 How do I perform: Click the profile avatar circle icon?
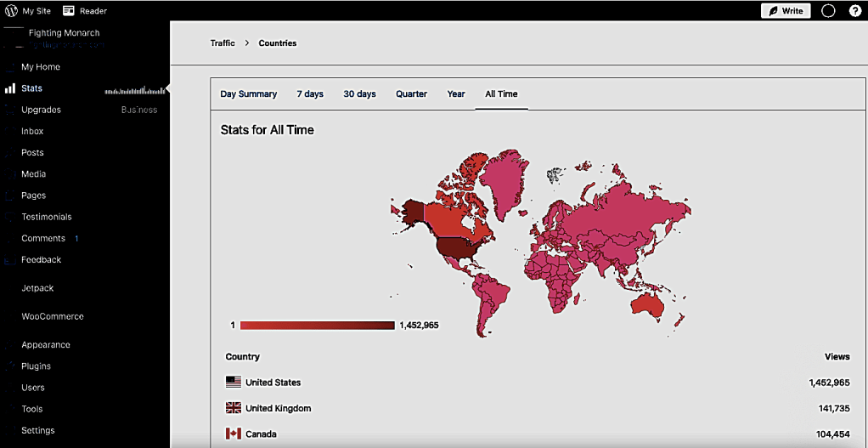pos(828,11)
